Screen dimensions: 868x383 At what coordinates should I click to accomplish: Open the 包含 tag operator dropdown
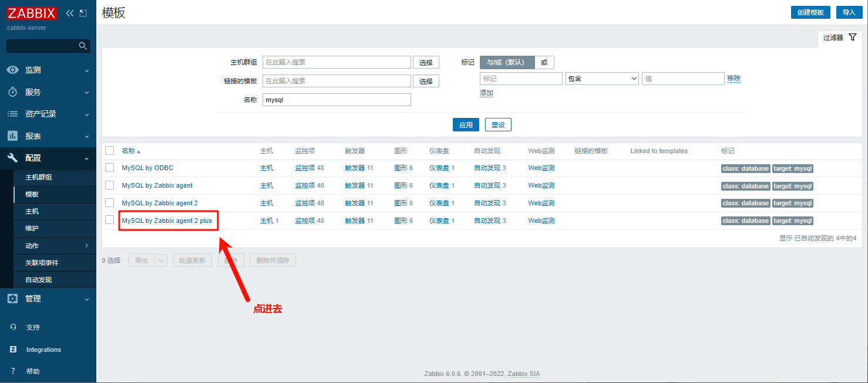click(602, 79)
